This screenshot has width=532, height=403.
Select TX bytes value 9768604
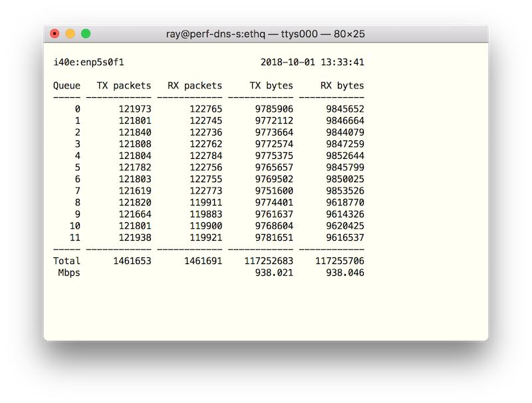point(274,226)
